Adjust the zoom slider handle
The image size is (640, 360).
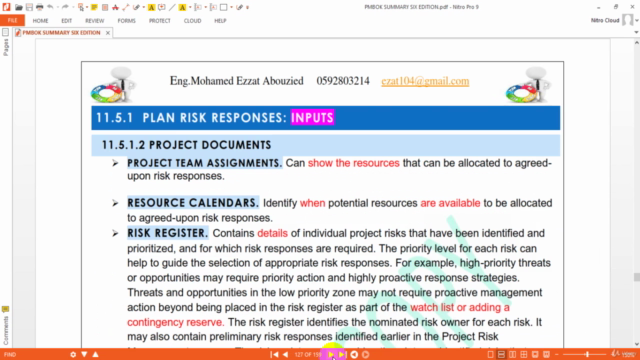click(587, 354)
